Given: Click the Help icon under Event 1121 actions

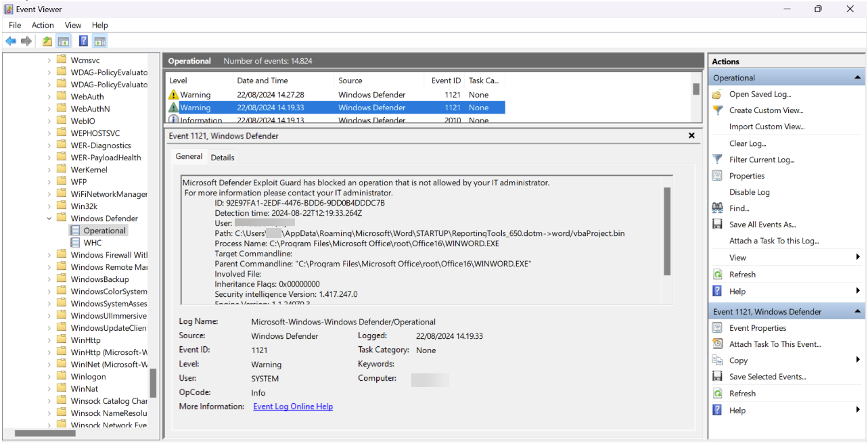Looking at the screenshot, I should (718, 410).
